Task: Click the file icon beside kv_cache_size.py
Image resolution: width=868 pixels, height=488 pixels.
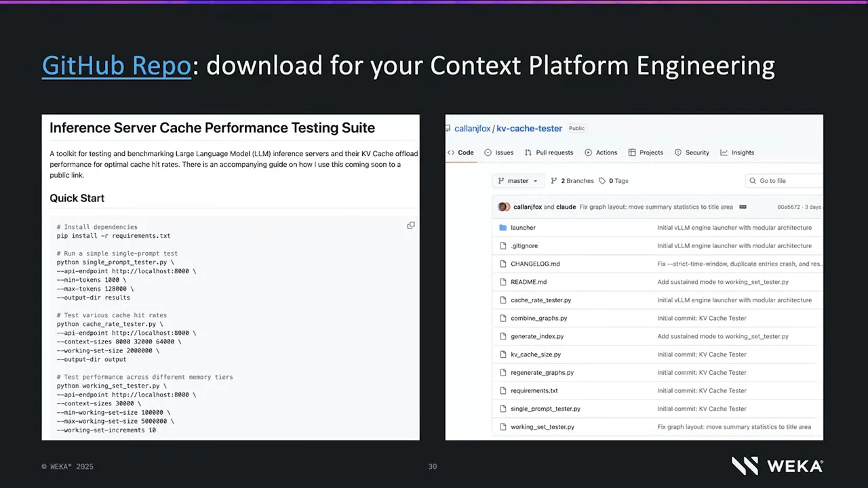Action: coord(503,354)
